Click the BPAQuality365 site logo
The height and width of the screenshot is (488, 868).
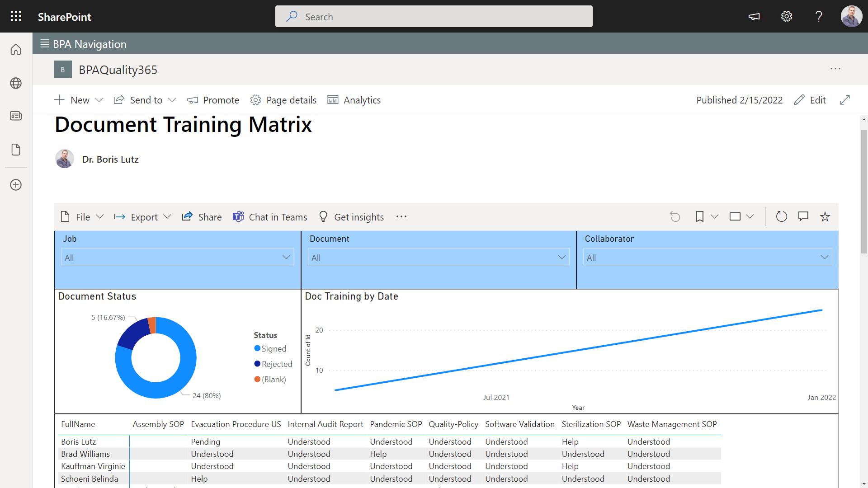pos(63,70)
